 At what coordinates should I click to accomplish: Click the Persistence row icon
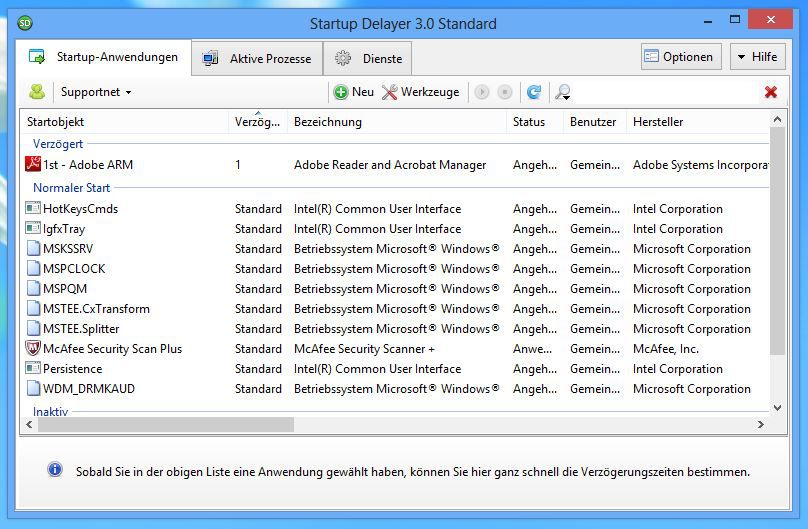[x=33, y=368]
